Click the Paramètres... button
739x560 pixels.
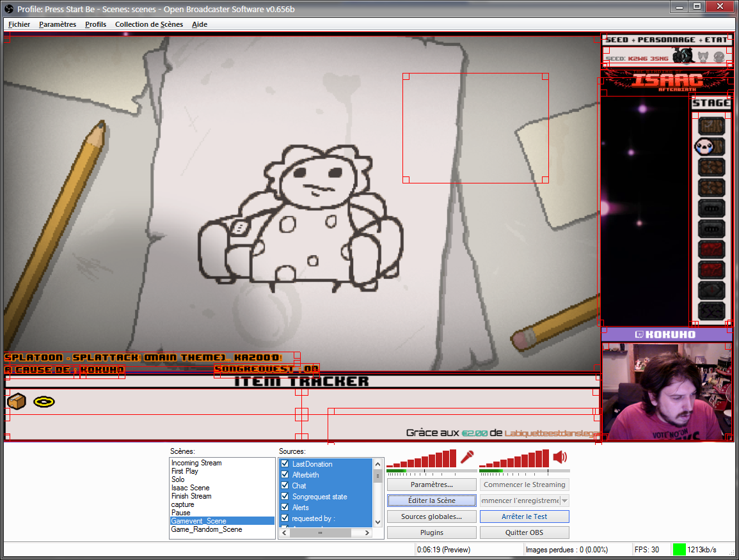click(432, 484)
